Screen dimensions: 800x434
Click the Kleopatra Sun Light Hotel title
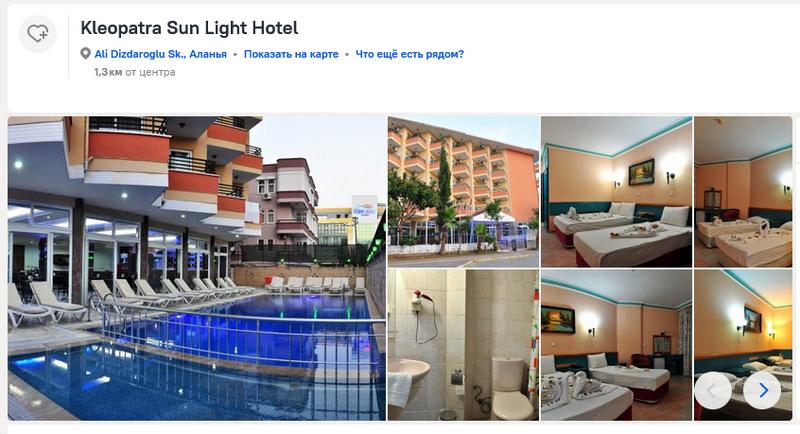[x=189, y=28]
